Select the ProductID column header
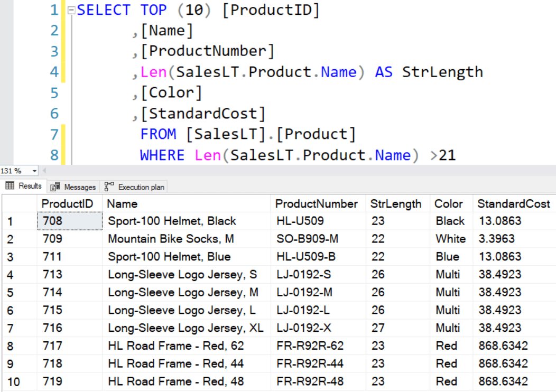The width and height of the screenshot is (556, 392). point(70,204)
